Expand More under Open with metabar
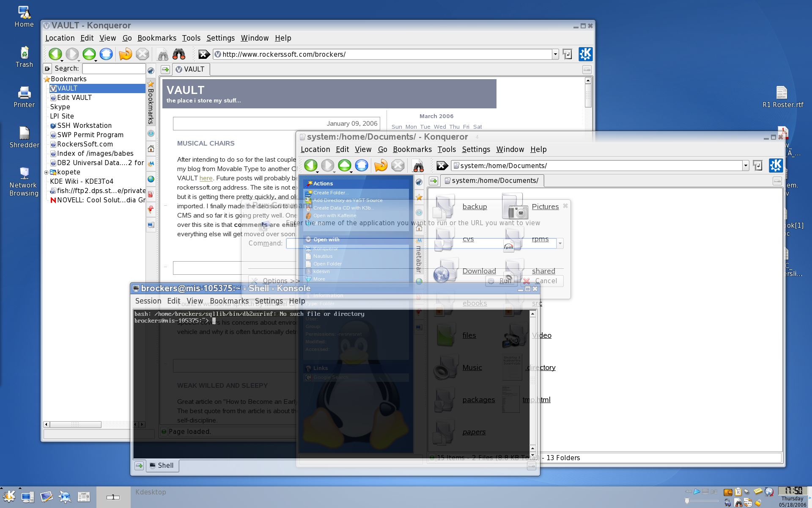Viewport: 812px width, 508px height. point(319,279)
